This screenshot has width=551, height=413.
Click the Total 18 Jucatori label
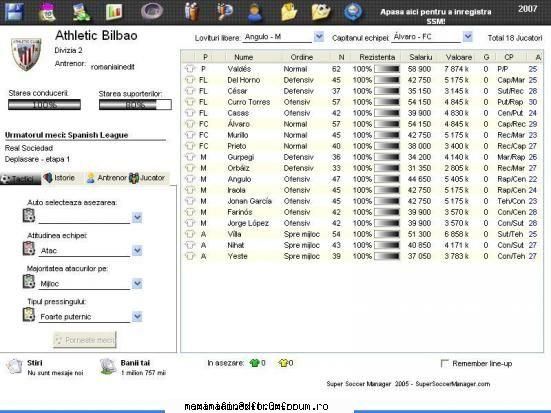coord(515,38)
